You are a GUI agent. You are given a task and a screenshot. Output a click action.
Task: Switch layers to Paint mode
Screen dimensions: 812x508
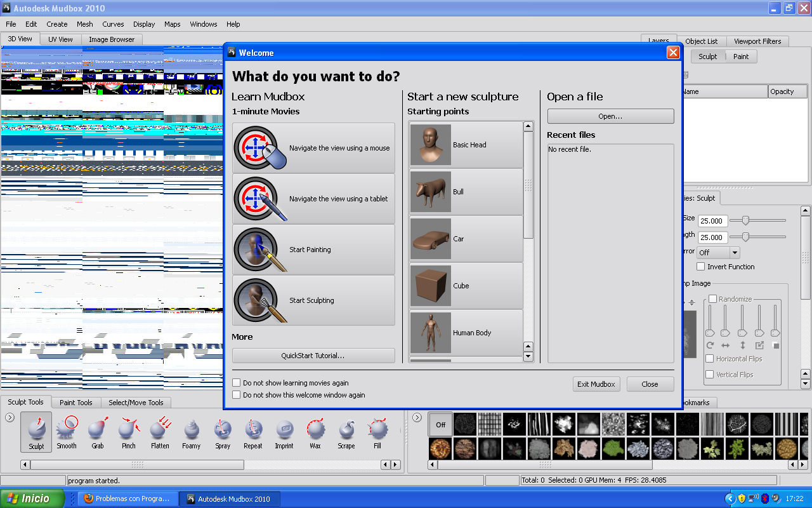coord(741,57)
